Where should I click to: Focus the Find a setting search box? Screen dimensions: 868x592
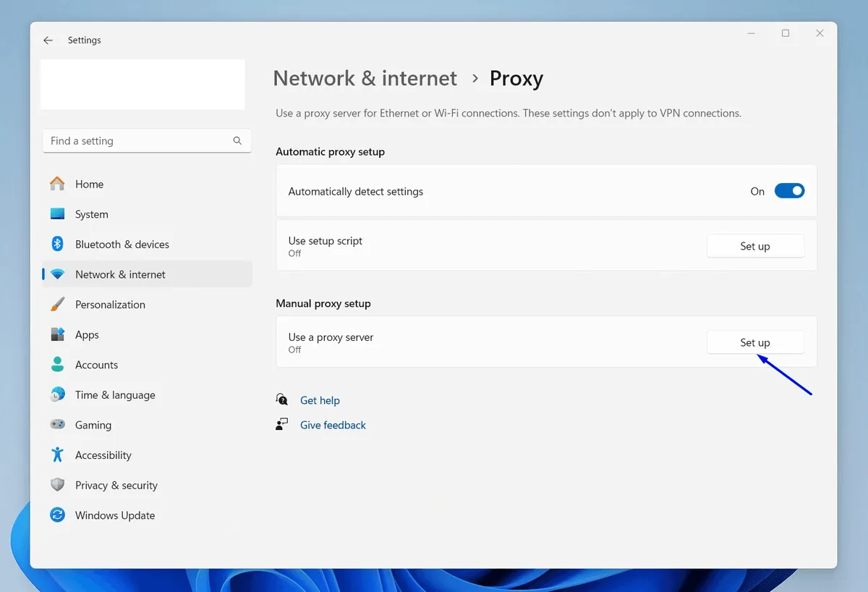[147, 141]
